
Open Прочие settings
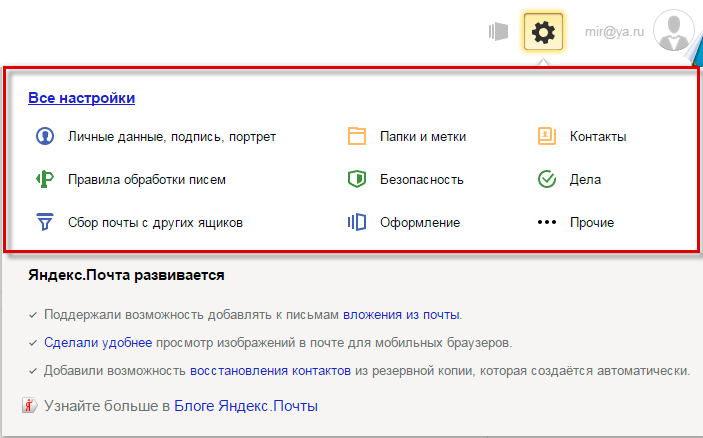592,222
